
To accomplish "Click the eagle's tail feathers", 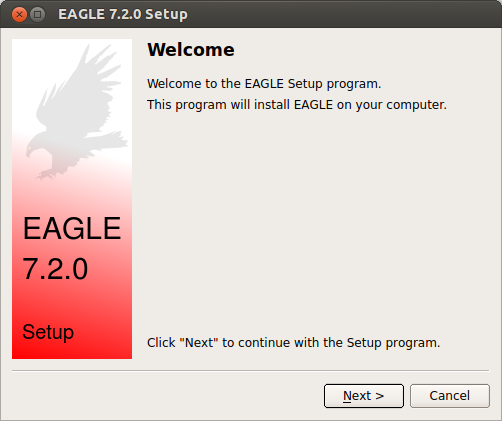I will [x=108, y=140].
